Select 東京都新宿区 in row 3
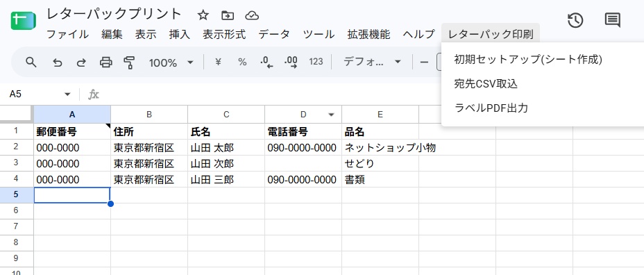The width and height of the screenshot is (644, 275). (x=149, y=163)
